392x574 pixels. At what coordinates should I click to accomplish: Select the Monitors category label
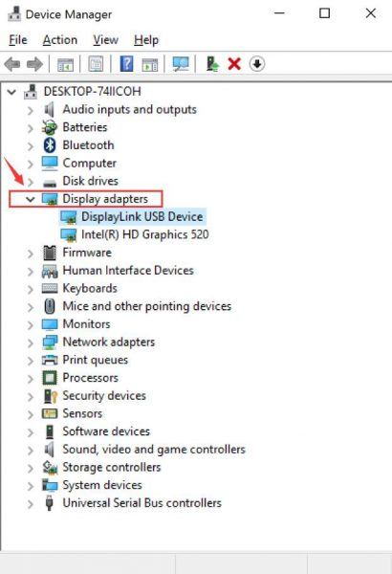tap(86, 324)
